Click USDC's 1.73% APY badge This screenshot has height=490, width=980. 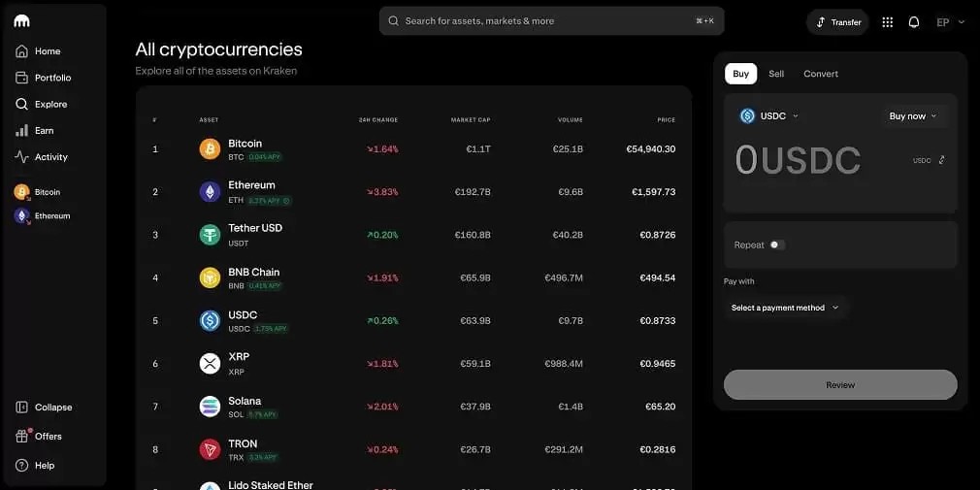click(x=271, y=329)
